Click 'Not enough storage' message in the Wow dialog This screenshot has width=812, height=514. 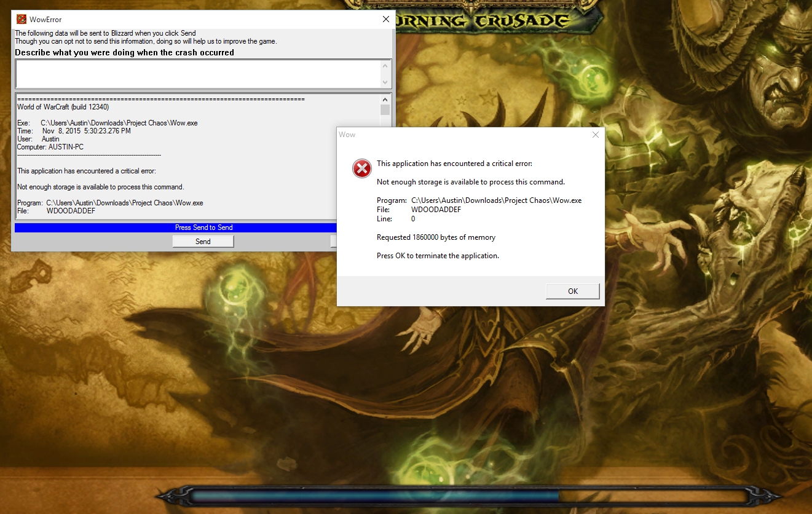(x=470, y=182)
